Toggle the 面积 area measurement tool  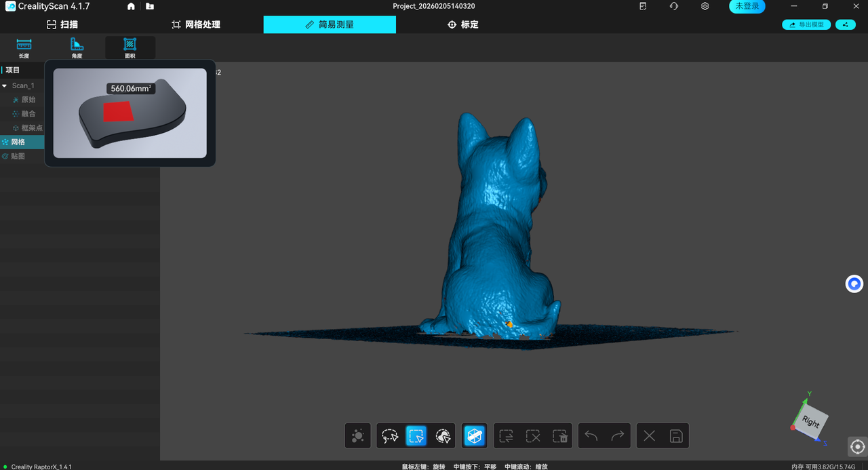[x=130, y=48]
